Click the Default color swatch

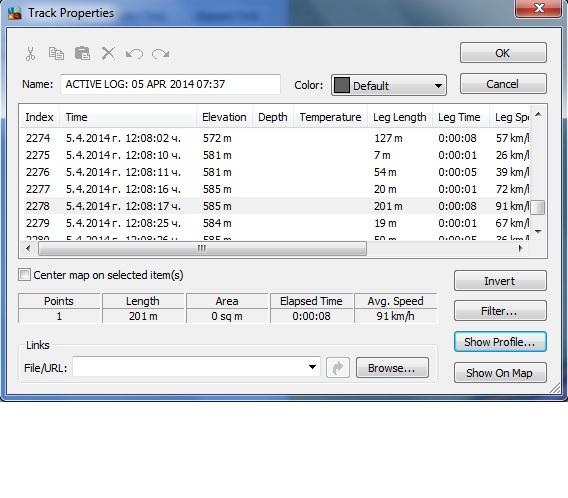(341, 85)
